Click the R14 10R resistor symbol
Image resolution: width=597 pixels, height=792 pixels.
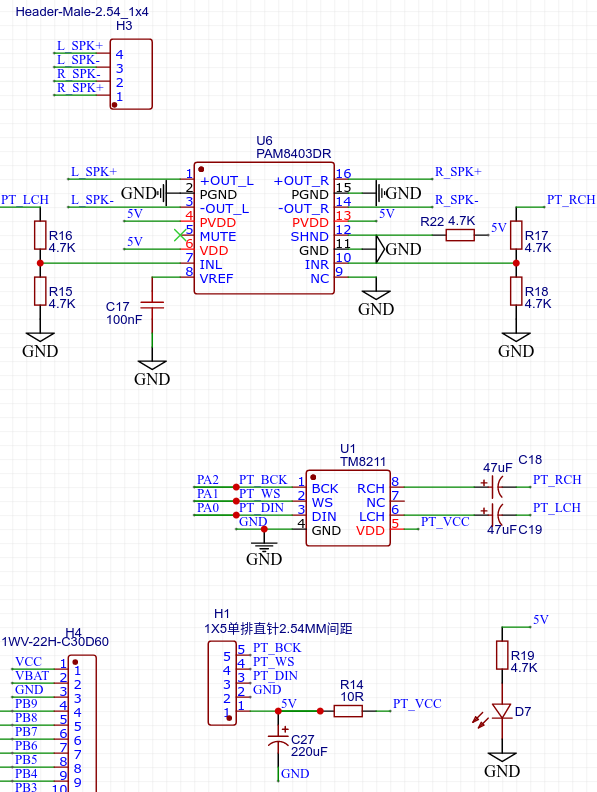[348, 711]
